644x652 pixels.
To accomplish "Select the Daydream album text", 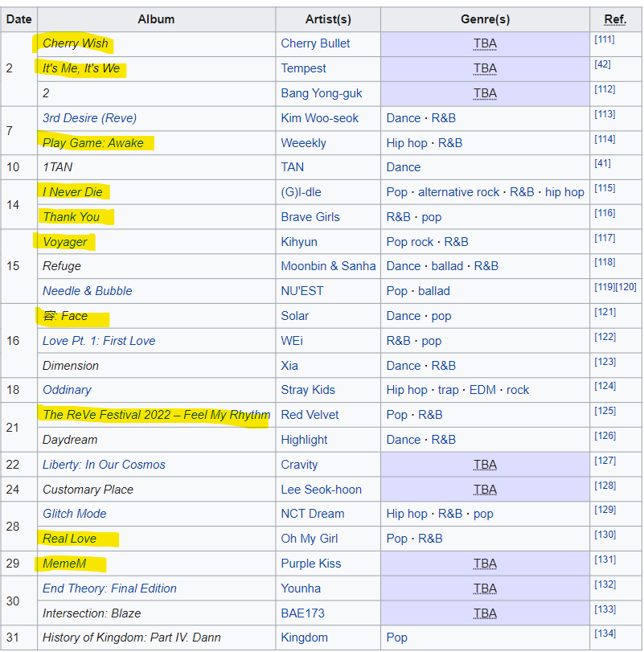I will [x=70, y=441].
